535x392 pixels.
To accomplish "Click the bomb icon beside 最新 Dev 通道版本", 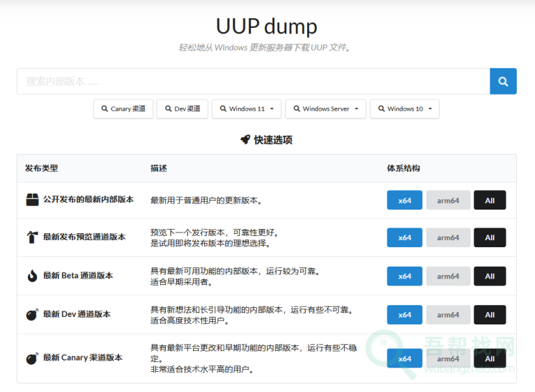I will (x=32, y=314).
